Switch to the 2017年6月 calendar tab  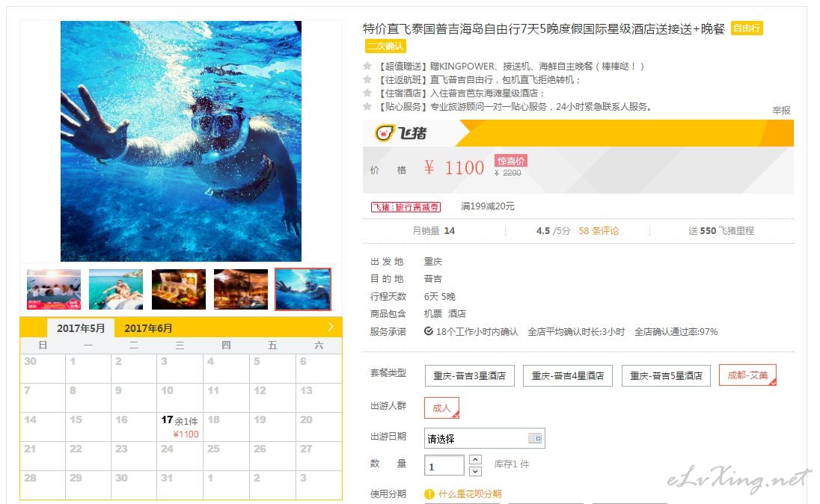point(148,328)
